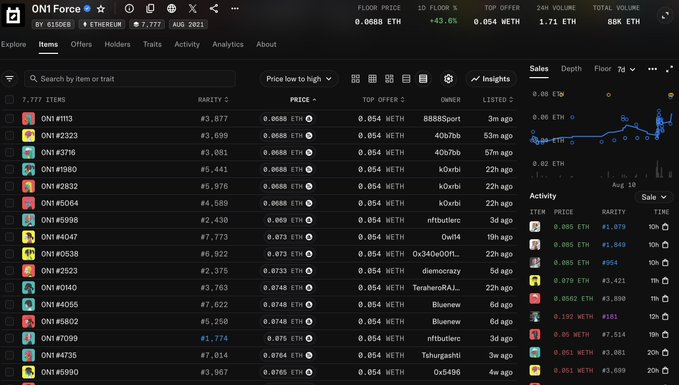
Task: Select the ON1 #5998 checkbox
Action: (10, 220)
